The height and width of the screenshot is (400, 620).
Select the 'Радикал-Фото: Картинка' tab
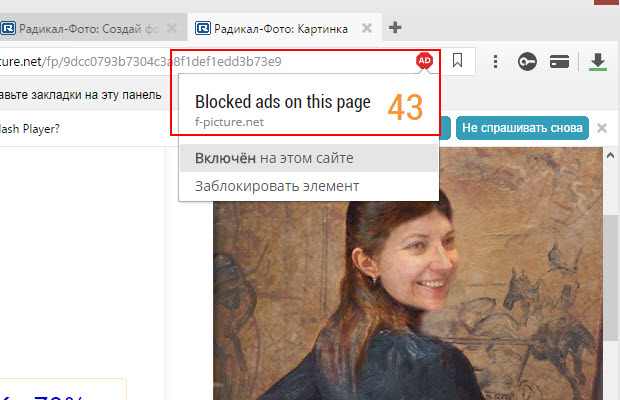point(280,29)
